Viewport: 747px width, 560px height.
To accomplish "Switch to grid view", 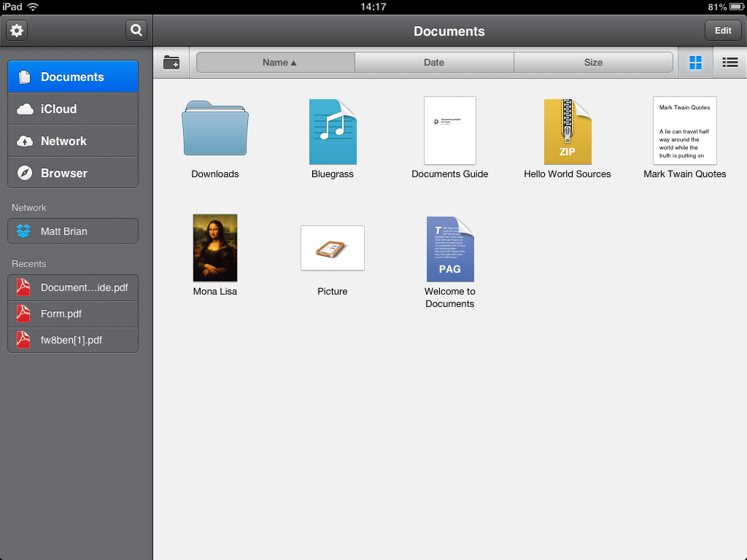I will coord(695,63).
